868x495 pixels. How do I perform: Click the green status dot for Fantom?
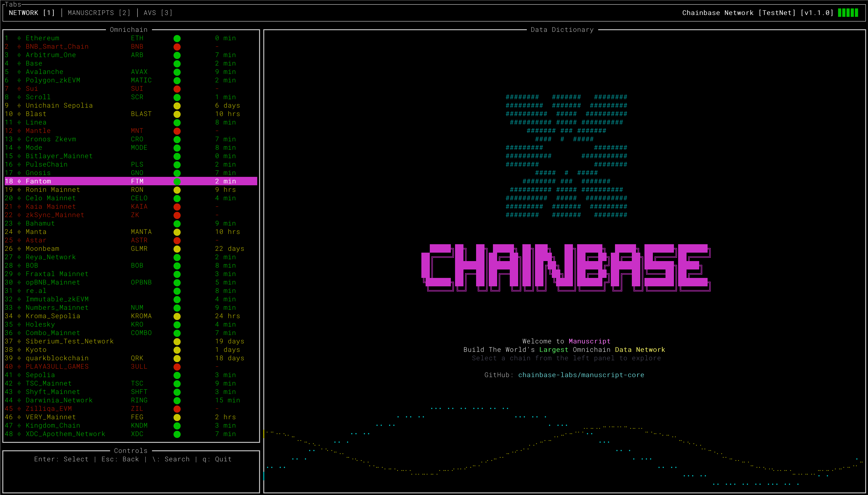click(x=177, y=182)
